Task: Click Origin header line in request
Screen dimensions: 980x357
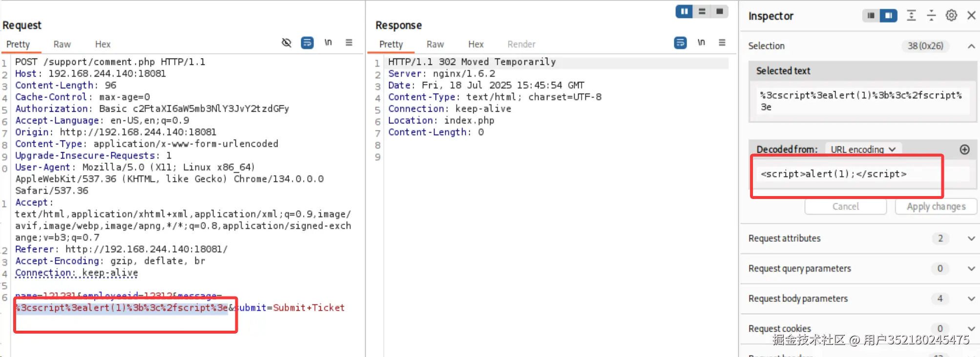Action: coord(115,132)
